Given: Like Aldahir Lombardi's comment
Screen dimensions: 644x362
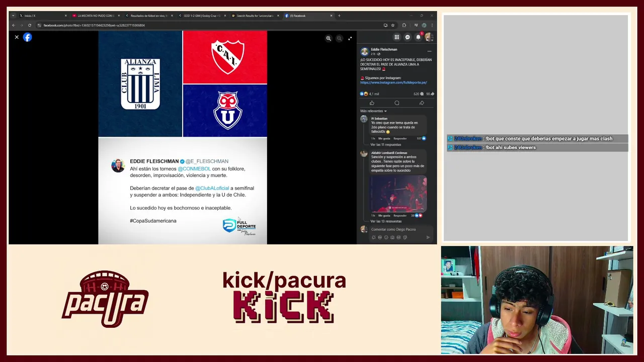Looking at the screenshot, I should 384,215.
